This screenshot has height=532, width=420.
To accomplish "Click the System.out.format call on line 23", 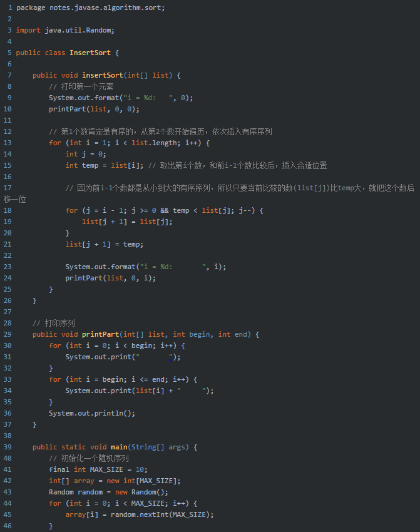I will [146, 267].
